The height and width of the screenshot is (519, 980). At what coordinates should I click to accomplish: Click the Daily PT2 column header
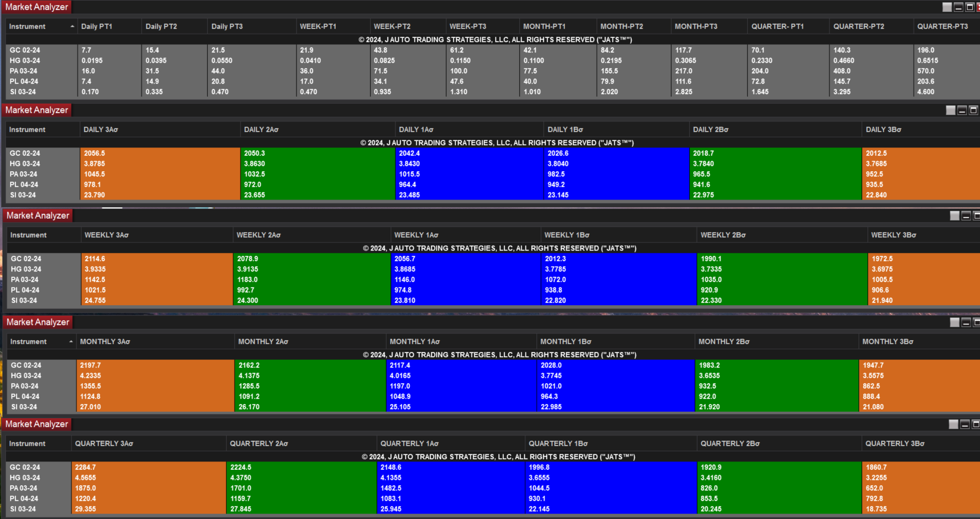pyautogui.click(x=175, y=27)
